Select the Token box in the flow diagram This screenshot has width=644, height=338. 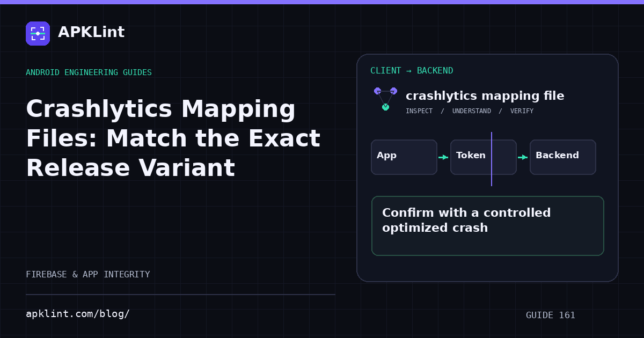(x=484, y=157)
